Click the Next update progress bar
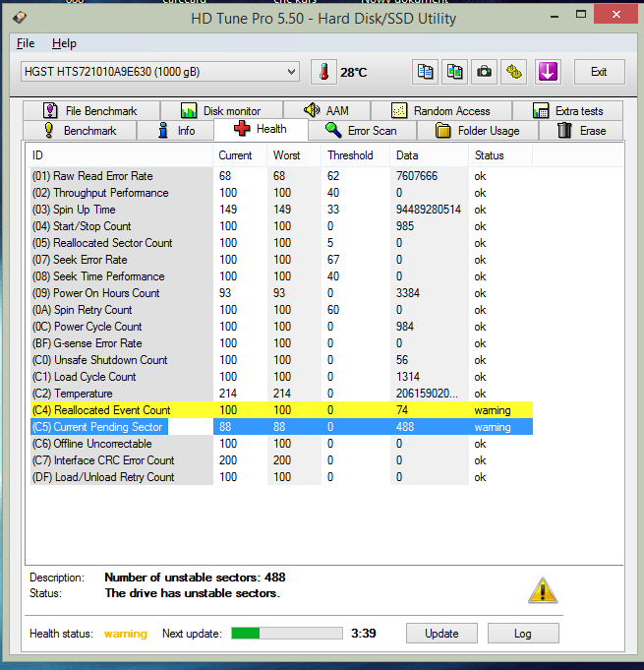Screen dimensions: 644x670 tap(287, 633)
